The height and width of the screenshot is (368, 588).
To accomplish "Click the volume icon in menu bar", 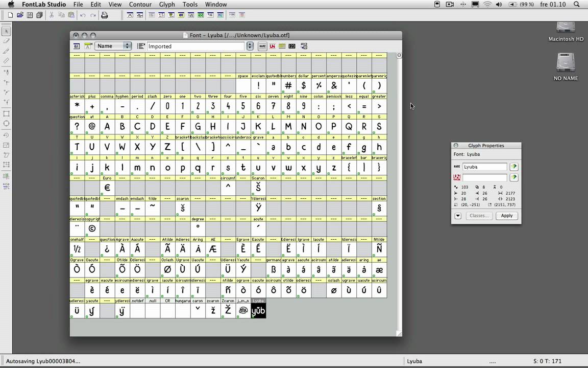I will 499,5.
